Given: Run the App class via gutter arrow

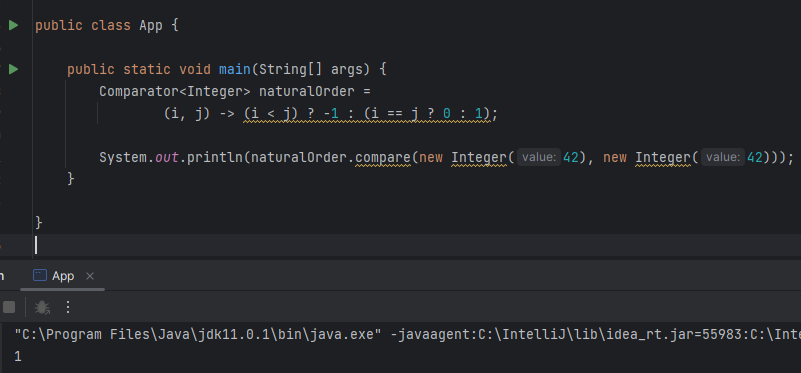Looking at the screenshot, I should pos(13,25).
